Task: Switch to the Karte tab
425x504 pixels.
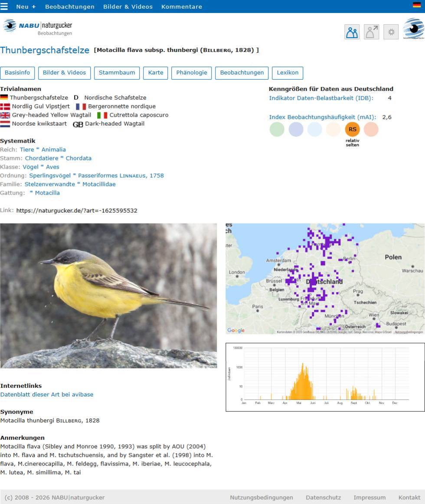Action: click(156, 73)
